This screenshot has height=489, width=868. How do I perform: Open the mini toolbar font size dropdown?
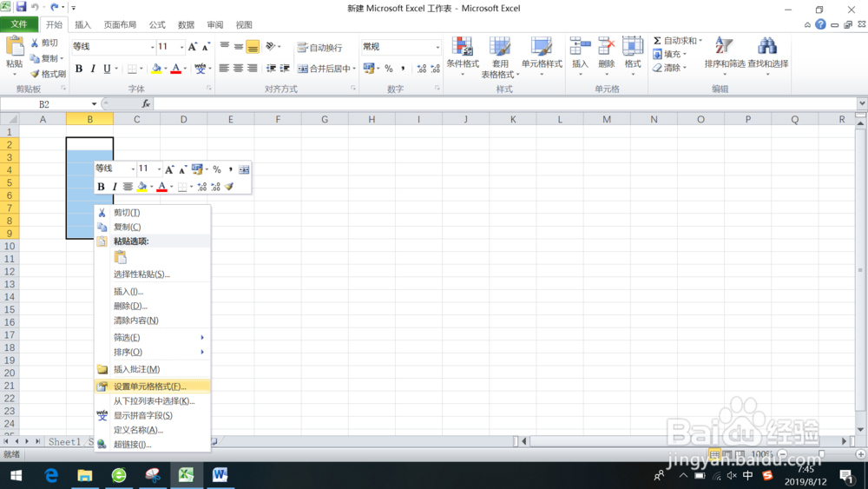click(159, 169)
